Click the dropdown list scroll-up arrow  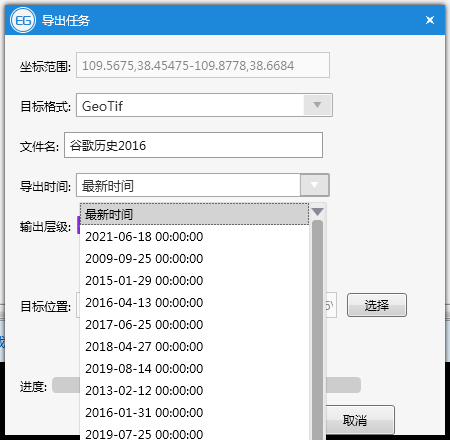(318, 212)
